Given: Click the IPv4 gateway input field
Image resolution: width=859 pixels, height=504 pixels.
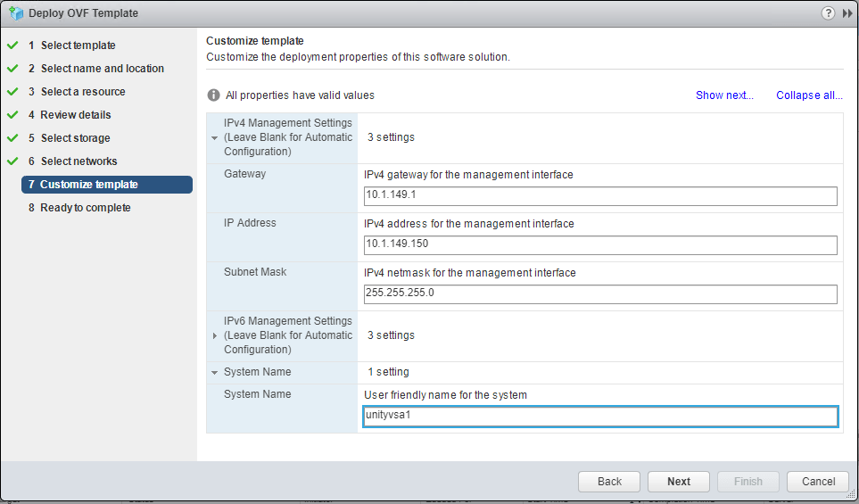Looking at the screenshot, I should pyautogui.click(x=600, y=196).
